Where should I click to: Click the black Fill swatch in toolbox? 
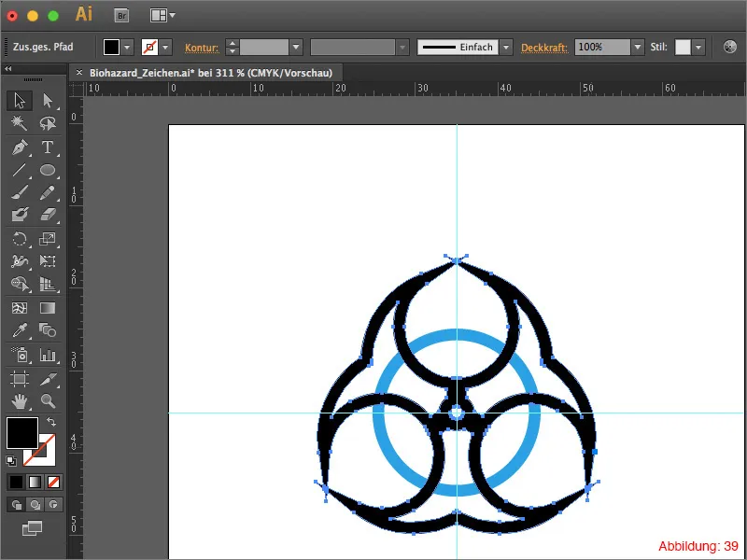pyautogui.click(x=21, y=433)
